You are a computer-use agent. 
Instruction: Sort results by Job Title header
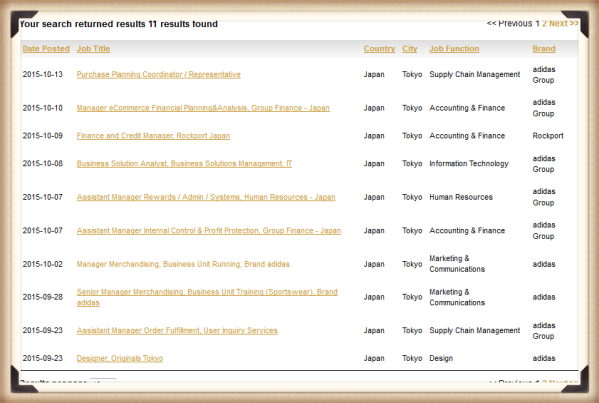[x=93, y=49]
